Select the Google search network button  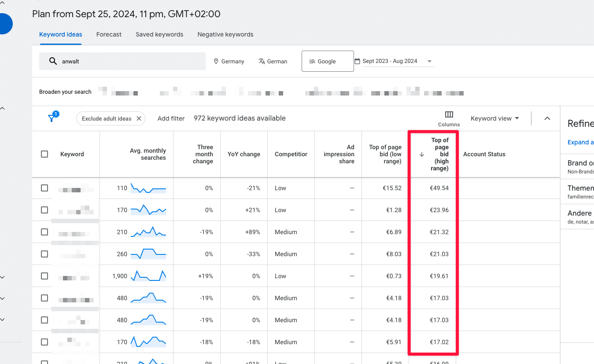[328, 61]
